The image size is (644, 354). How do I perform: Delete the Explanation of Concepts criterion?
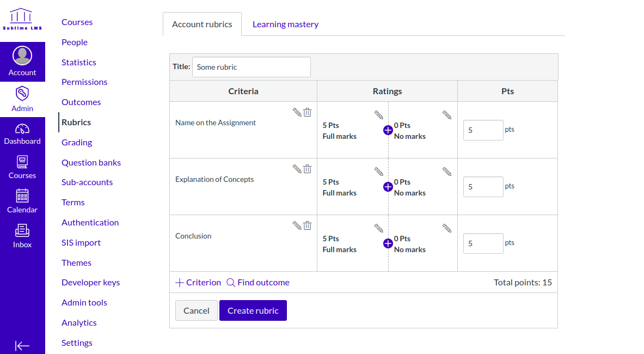pyautogui.click(x=308, y=169)
